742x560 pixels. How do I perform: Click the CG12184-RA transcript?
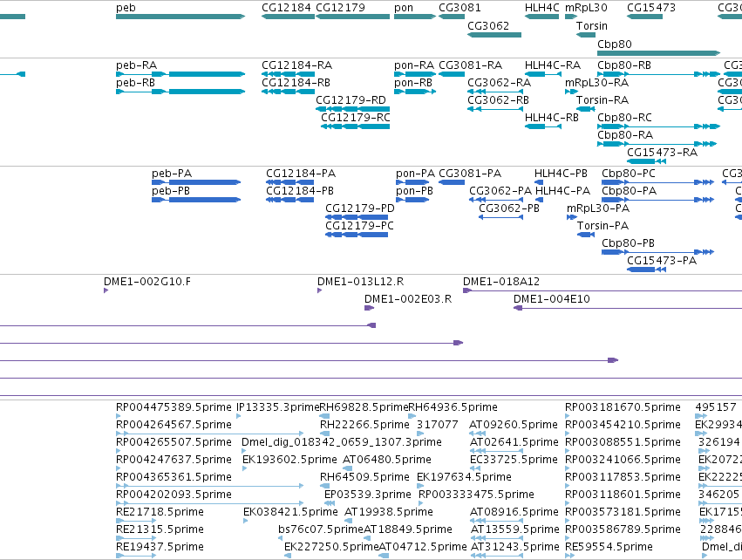coord(288,74)
